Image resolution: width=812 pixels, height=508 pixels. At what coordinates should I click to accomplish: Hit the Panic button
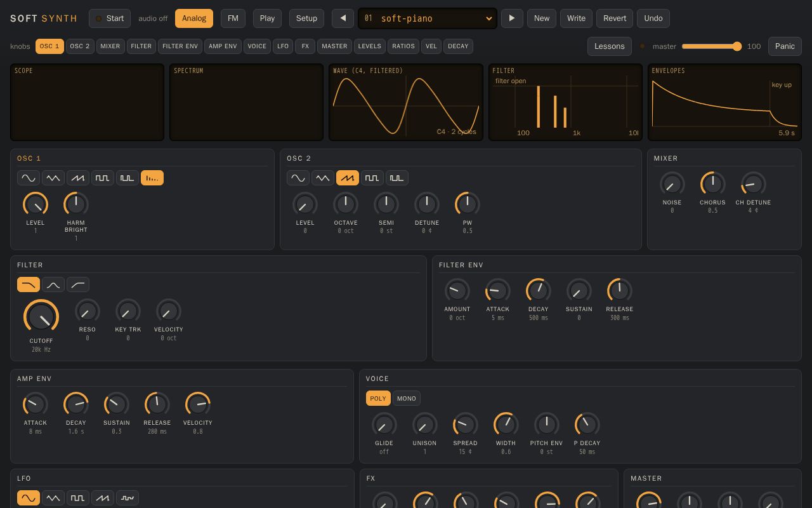click(785, 46)
